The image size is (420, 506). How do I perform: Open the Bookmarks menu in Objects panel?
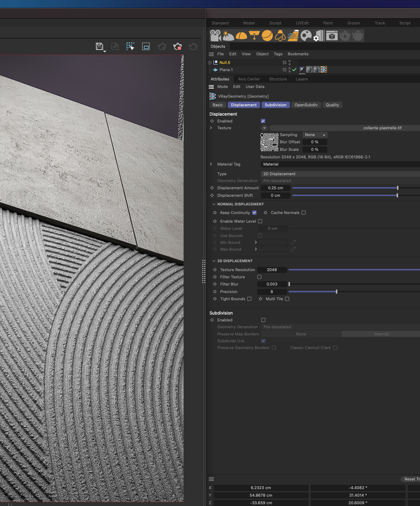click(298, 54)
